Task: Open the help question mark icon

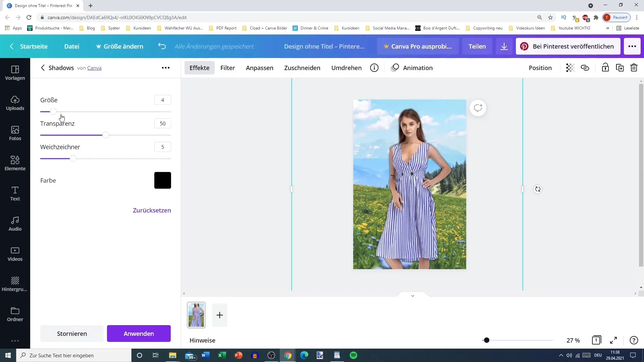Action: (x=634, y=340)
